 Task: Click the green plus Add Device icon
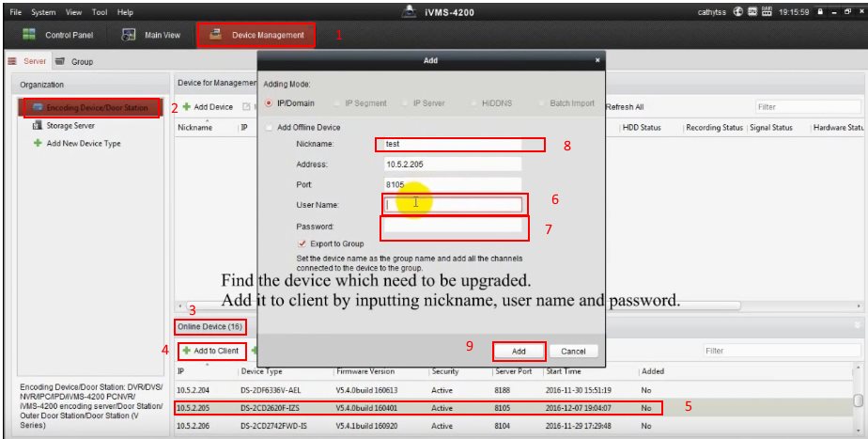tap(187, 107)
